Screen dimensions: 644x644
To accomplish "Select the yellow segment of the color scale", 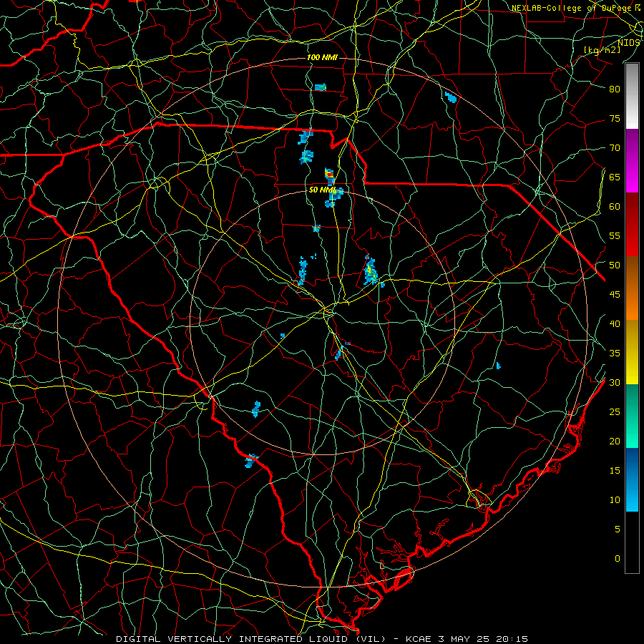I will tap(632, 352).
